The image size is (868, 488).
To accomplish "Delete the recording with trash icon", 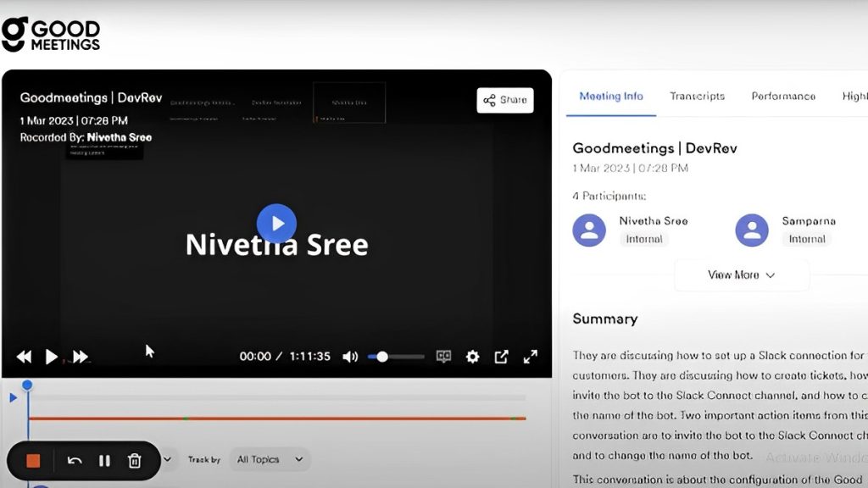I will tap(134, 461).
